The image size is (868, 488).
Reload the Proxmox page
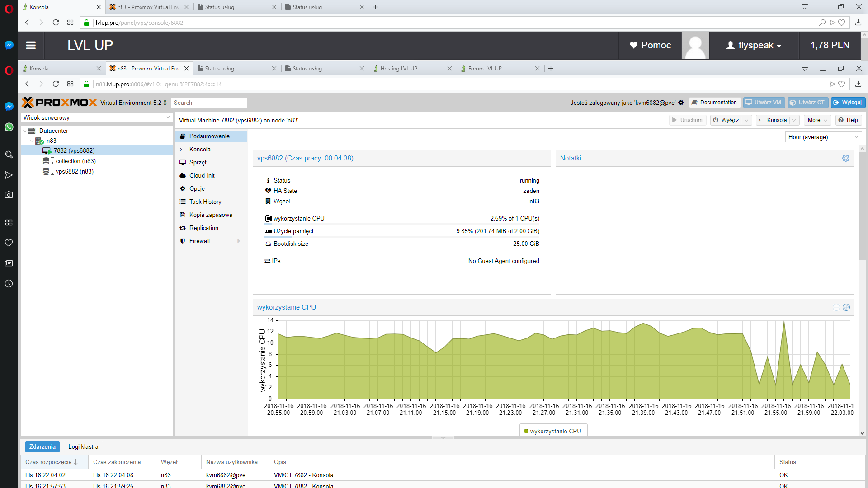tap(56, 84)
